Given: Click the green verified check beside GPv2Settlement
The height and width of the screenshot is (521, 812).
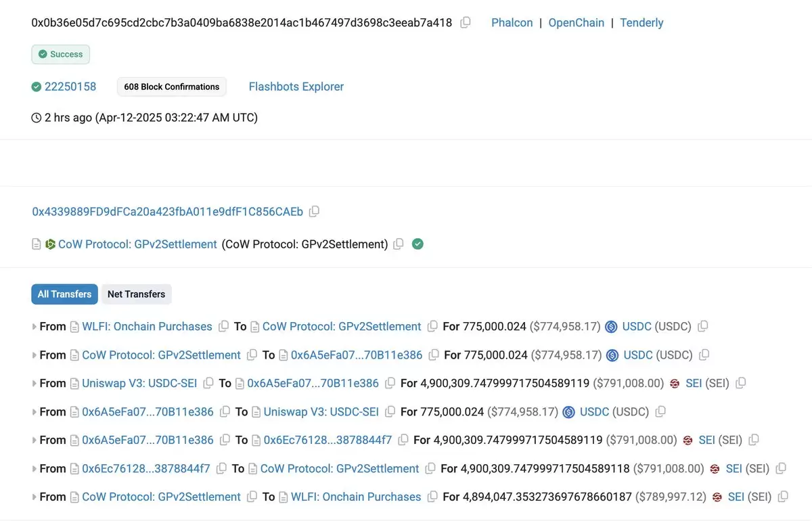Looking at the screenshot, I should tap(418, 244).
